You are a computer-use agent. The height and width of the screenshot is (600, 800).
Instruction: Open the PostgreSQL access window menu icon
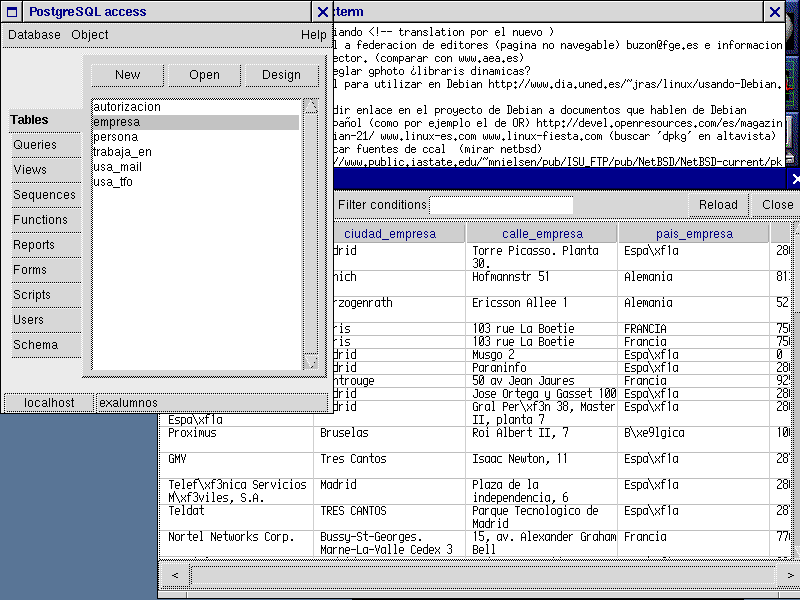(12, 11)
